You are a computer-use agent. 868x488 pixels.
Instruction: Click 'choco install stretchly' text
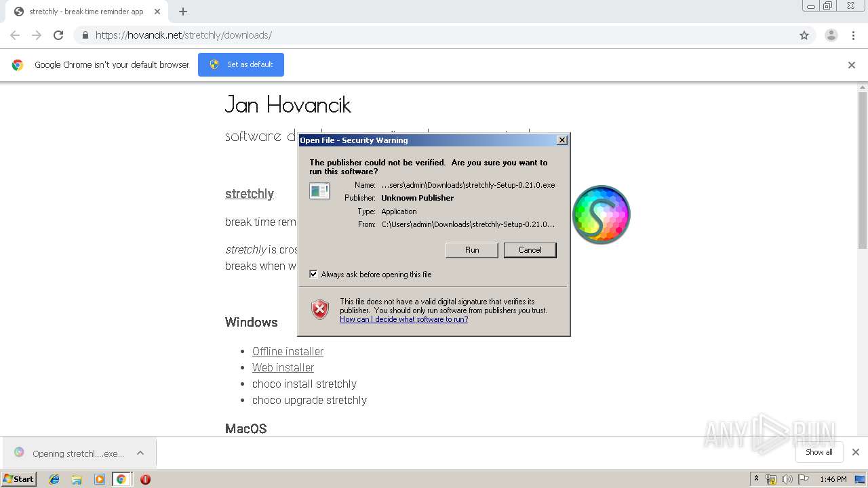click(304, 384)
